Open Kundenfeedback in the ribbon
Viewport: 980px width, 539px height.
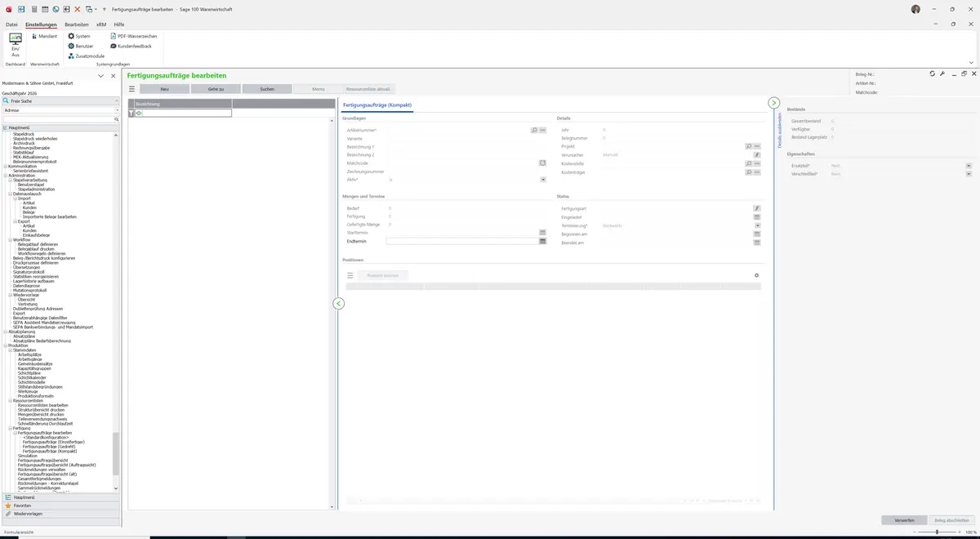pos(131,46)
